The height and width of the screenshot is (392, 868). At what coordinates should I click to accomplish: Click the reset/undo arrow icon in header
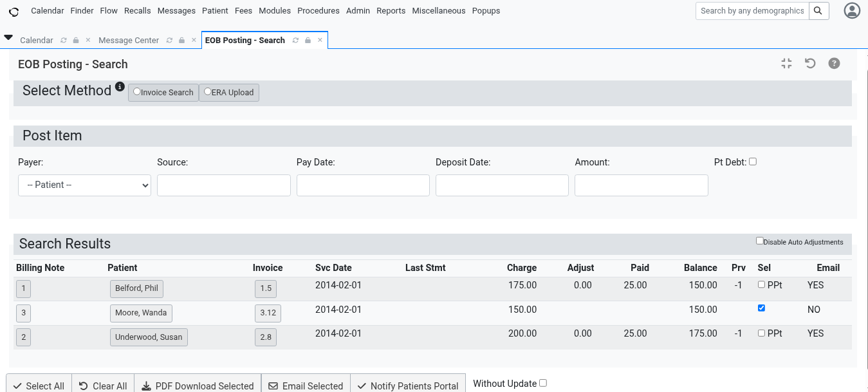(x=810, y=64)
